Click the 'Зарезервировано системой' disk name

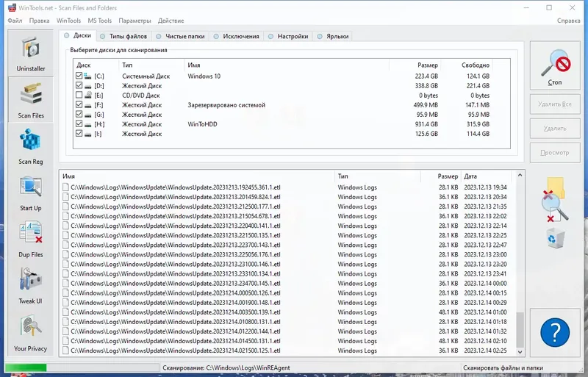(x=226, y=105)
